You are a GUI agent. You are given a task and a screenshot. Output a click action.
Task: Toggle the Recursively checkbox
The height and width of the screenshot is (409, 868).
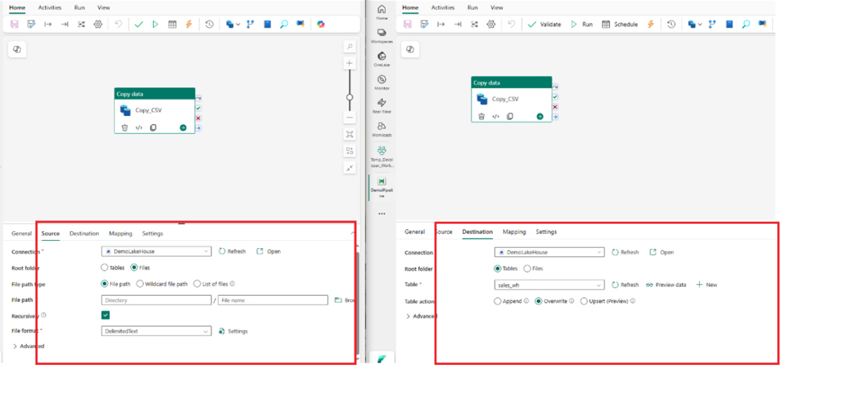(x=106, y=315)
